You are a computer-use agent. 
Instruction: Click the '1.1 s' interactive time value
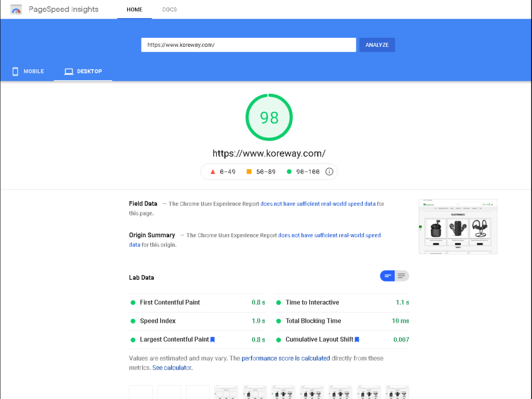(402, 302)
